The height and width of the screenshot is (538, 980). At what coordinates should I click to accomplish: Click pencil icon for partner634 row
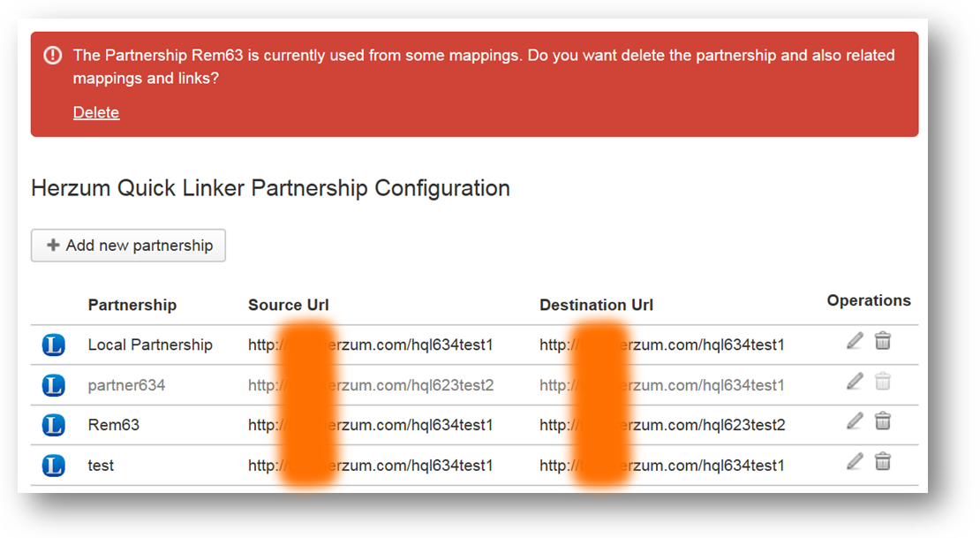tap(855, 382)
